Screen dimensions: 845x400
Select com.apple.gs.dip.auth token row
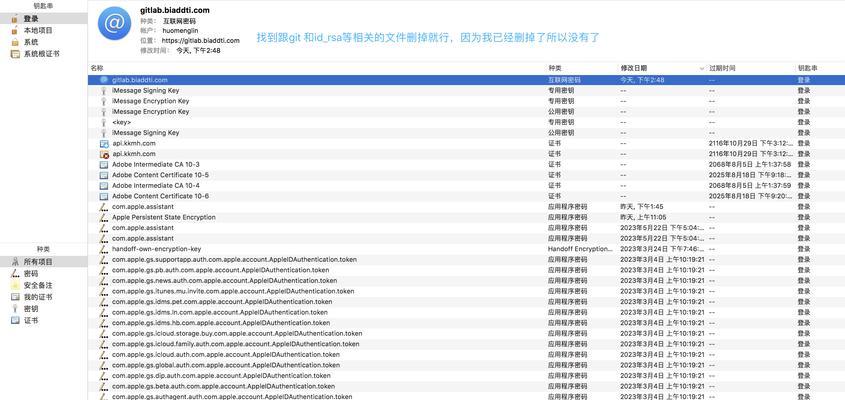pos(466,376)
